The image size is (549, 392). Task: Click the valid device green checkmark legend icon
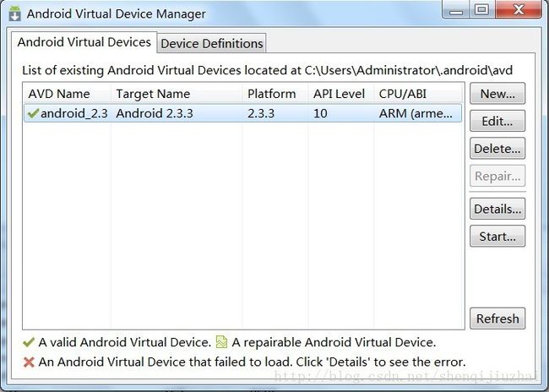point(29,342)
